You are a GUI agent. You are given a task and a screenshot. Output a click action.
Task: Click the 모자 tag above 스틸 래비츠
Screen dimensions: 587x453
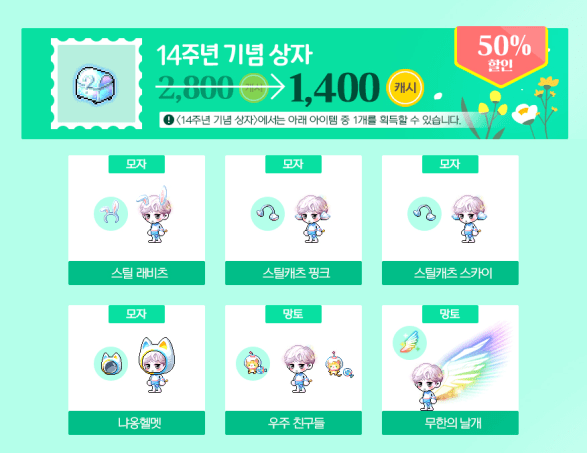(x=137, y=164)
